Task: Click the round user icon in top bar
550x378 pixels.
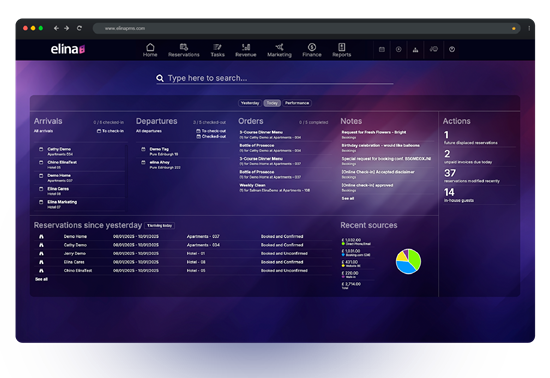Action: tap(452, 49)
